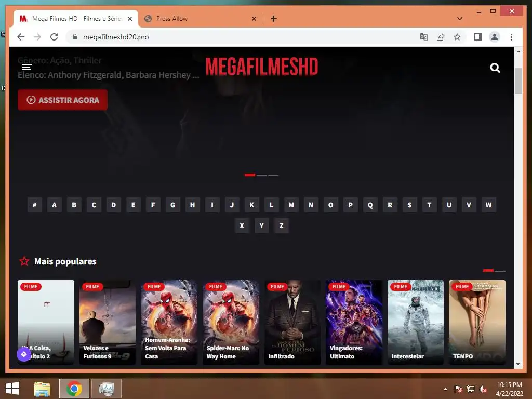Image resolution: width=532 pixels, height=399 pixels.
Task: Open the Infiltrado movie poster
Action: click(292, 322)
